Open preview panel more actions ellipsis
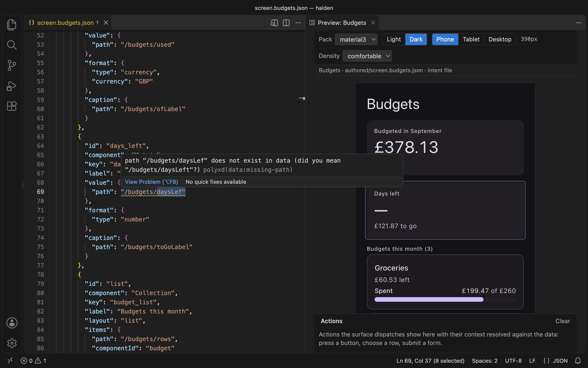This screenshot has width=588, height=368. [579, 23]
